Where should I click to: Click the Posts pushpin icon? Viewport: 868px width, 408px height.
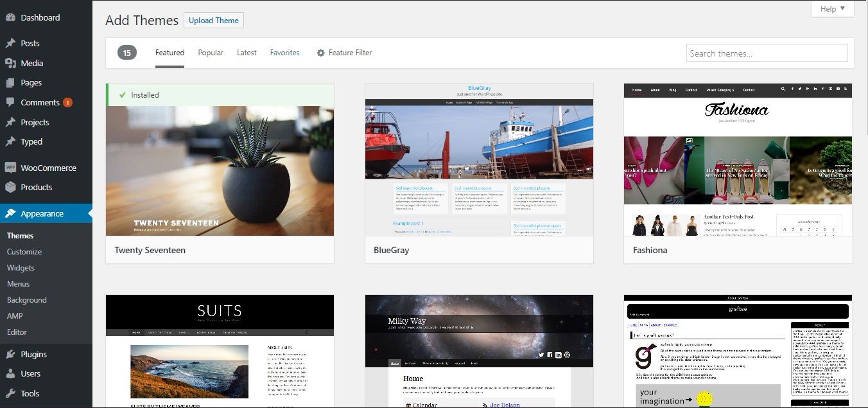coord(10,44)
